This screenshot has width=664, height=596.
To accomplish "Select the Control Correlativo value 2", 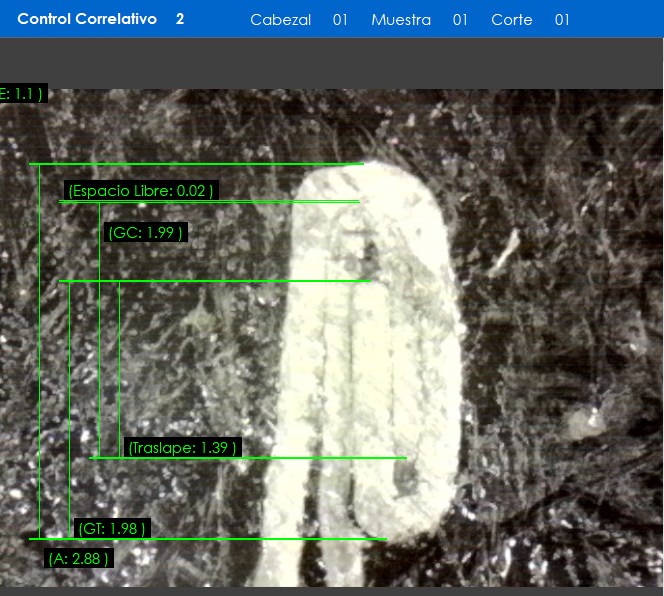I will coord(180,20).
